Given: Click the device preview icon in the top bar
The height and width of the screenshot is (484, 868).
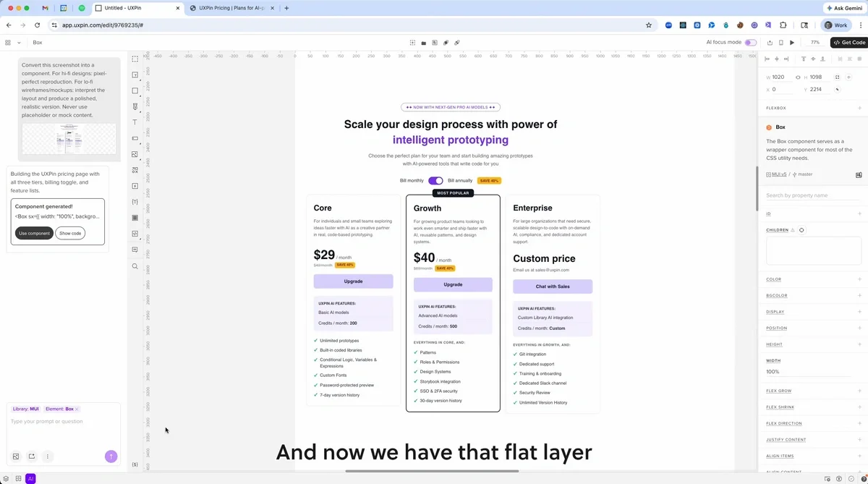Looking at the screenshot, I should pyautogui.click(x=780, y=43).
